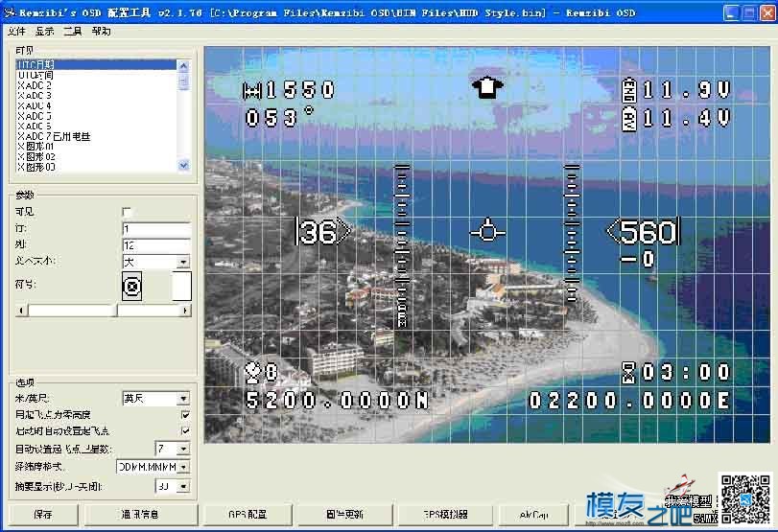The height and width of the screenshot is (532, 778).
Task: Click the left speed ladder scale
Action: tap(402, 246)
